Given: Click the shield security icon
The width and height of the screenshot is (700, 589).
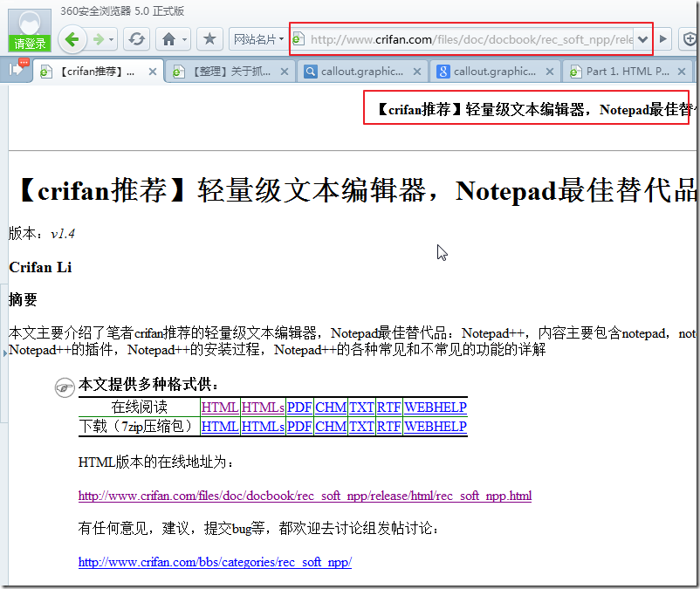Looking at the screenshot, I should [689, 39].
